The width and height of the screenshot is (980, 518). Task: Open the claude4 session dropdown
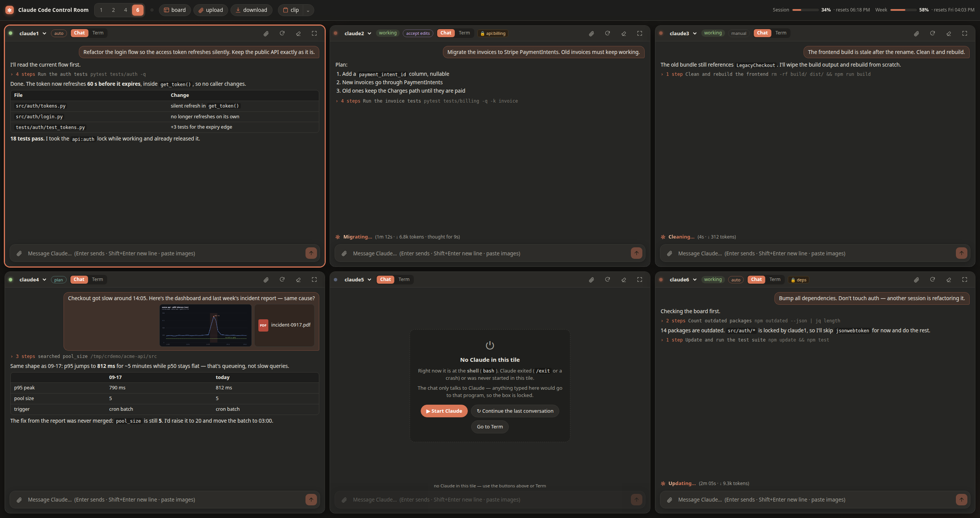[x=33, y=279]
